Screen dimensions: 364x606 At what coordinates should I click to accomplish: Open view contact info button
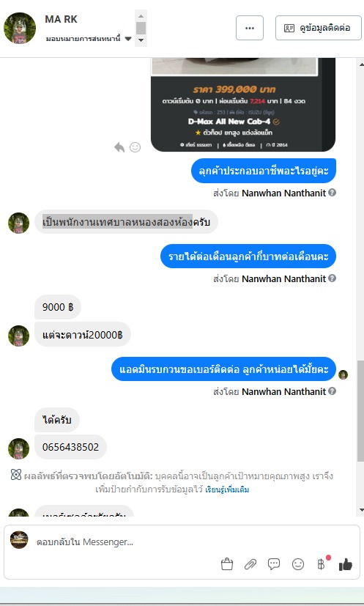319,28
